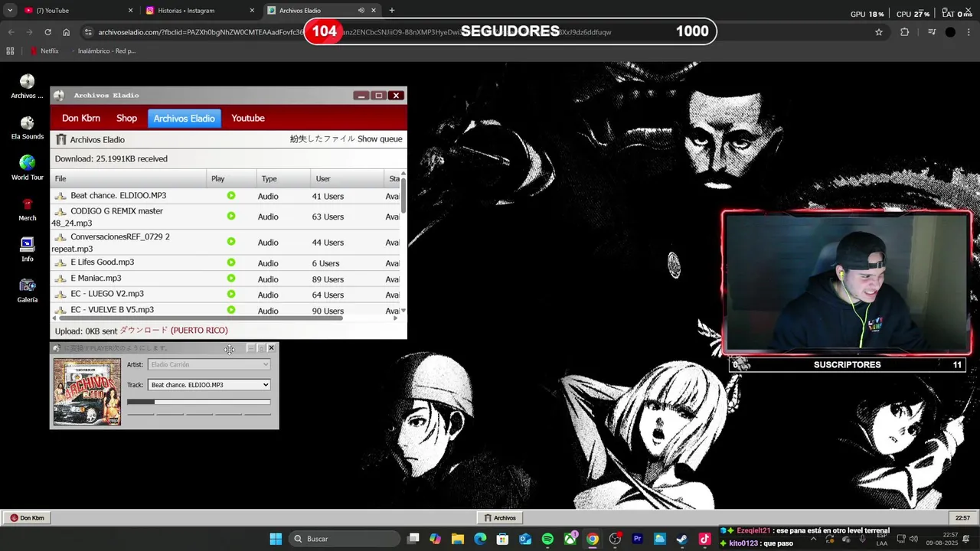Open Steam from the taskbar

681,539
